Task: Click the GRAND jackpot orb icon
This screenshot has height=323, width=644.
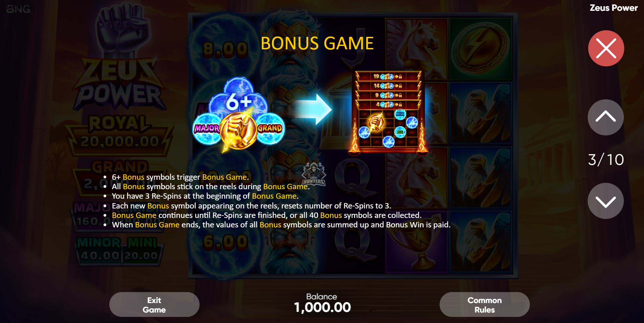Action: pos(270,129)
